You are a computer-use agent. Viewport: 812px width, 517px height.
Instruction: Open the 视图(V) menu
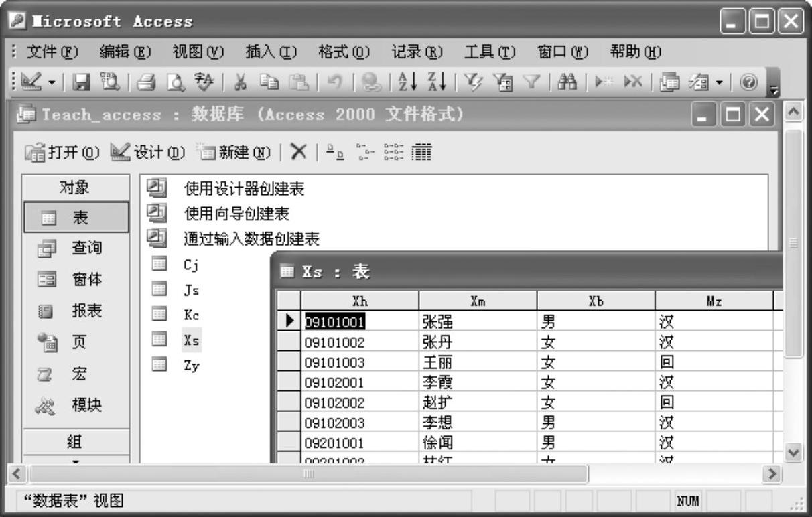[x=198, y=51]
